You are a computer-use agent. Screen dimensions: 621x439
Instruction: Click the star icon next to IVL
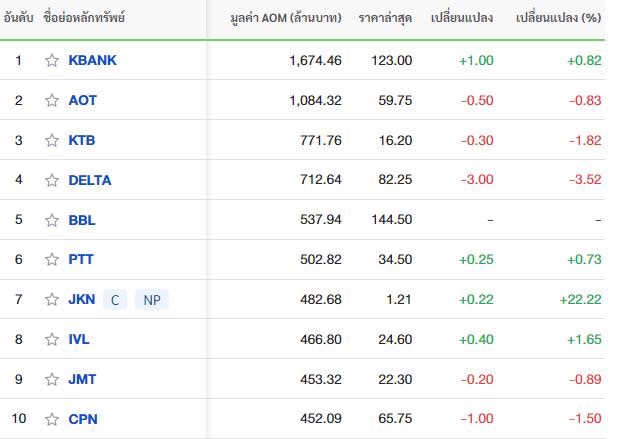[52, 340]
